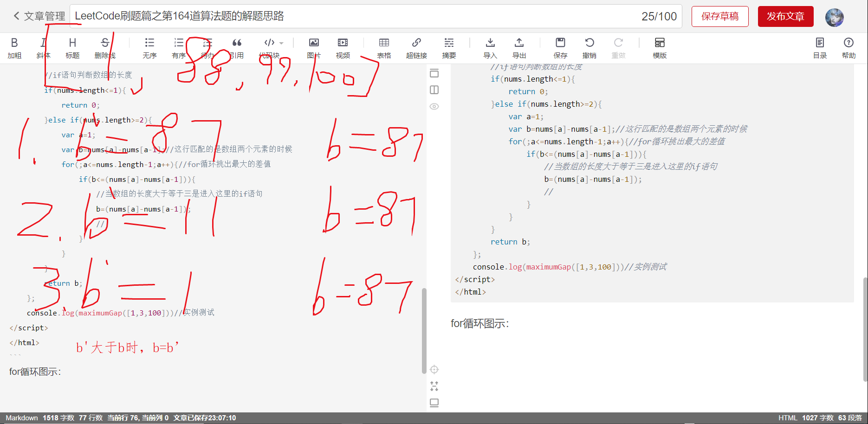Save the article (保存) from the toolbar
This screenshot has width=868, height=424.
point(560,48)
